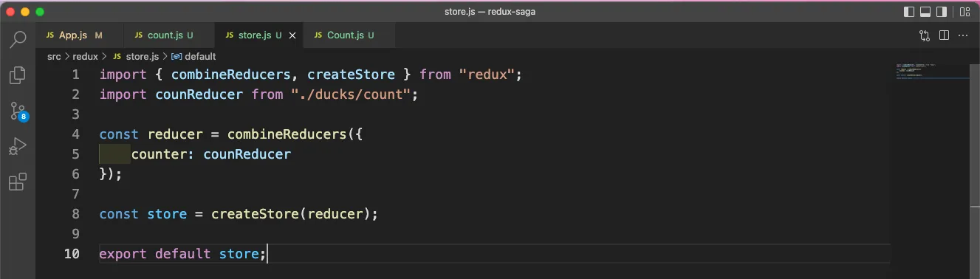Click line number 10 in gutter
The width and height of the screenshot is (980, 279).
[x=72, y=254]
